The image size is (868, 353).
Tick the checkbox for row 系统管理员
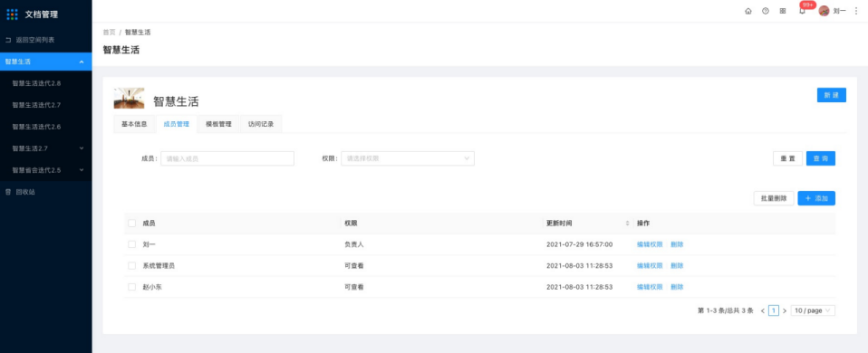click(x=131, y=265)
